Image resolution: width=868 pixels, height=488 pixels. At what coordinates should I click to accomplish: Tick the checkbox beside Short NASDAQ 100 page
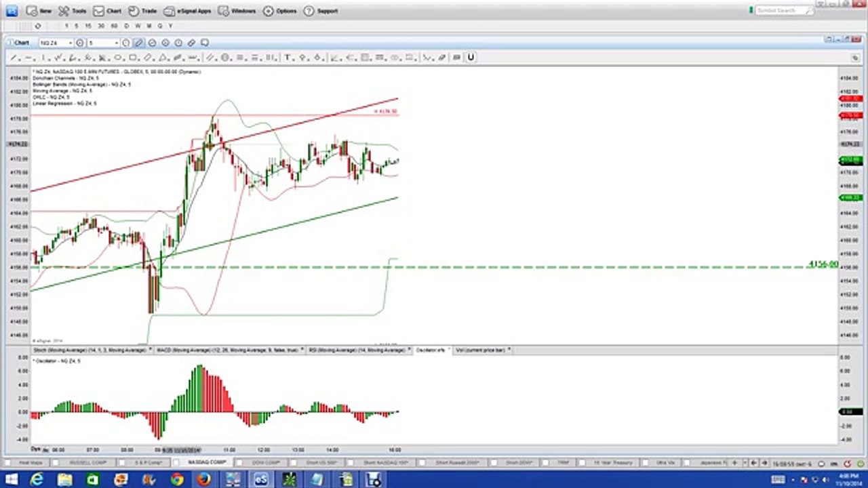pyautogui.click(x=351, y=462)
